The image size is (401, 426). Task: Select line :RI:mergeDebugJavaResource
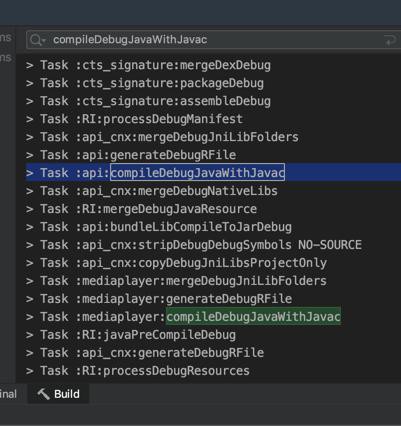[141, 209]
